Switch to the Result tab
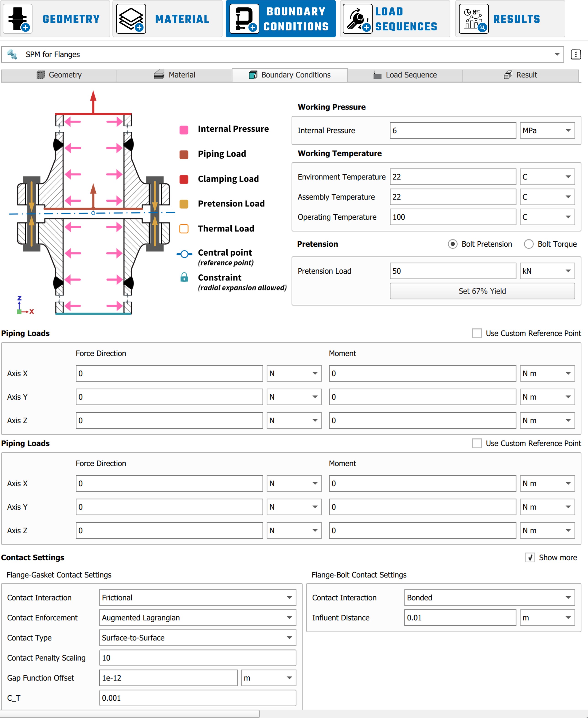The image size is (588, 718). click(521, 75)
